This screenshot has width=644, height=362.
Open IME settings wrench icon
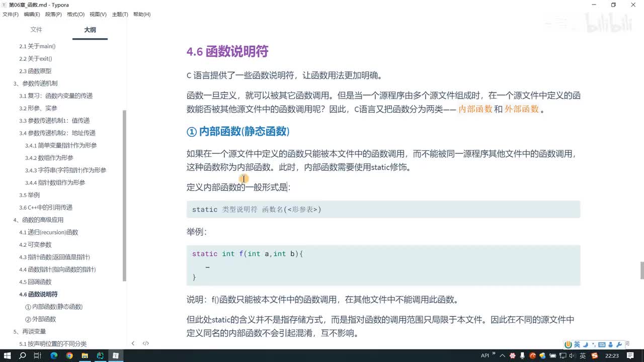click(x=619, y=345)
